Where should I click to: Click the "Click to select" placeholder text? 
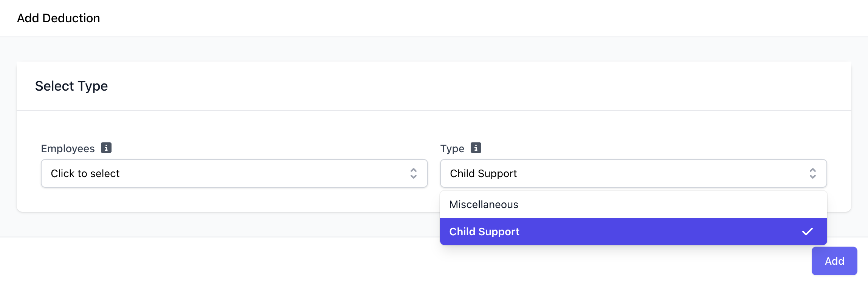click(x=85, y=173)
